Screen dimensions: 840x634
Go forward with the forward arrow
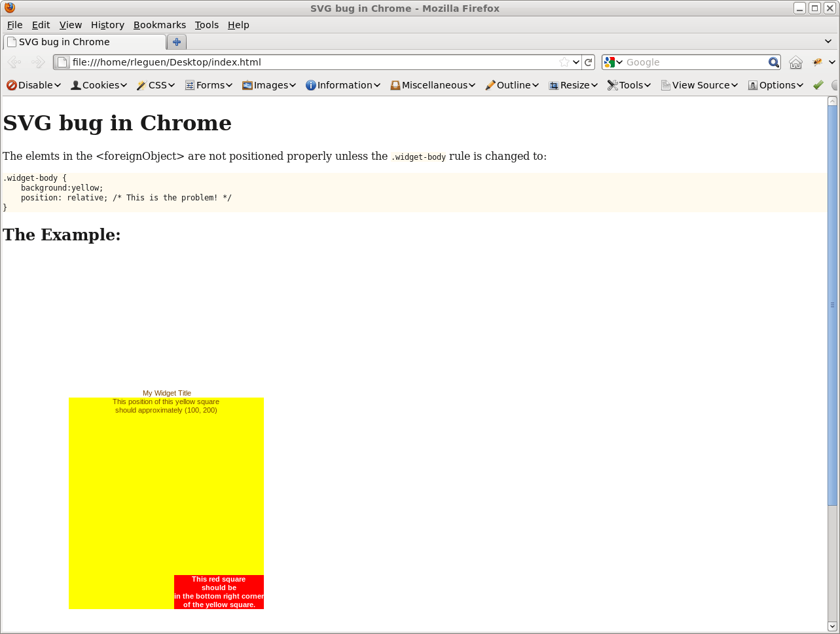point(38,62)
